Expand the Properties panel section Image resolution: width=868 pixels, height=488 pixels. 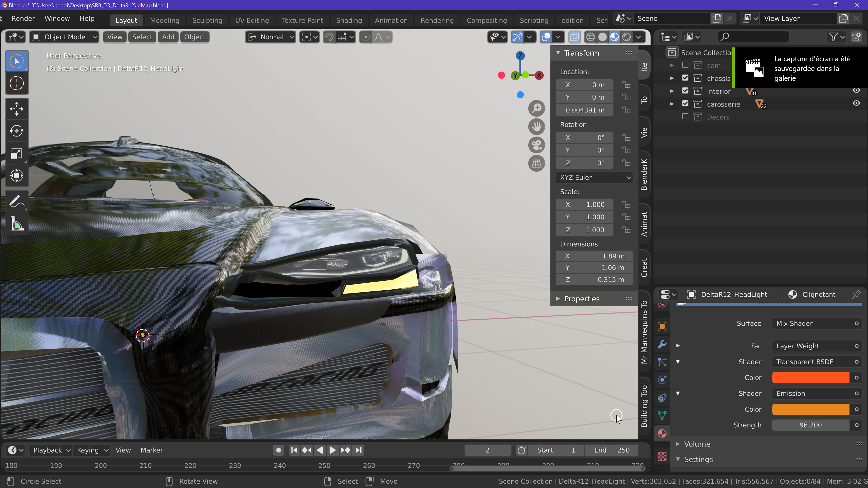[582, 299]
